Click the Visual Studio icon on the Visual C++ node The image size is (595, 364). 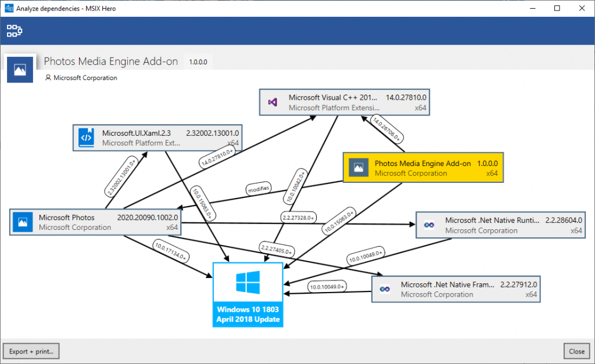(x=273, y=102)
